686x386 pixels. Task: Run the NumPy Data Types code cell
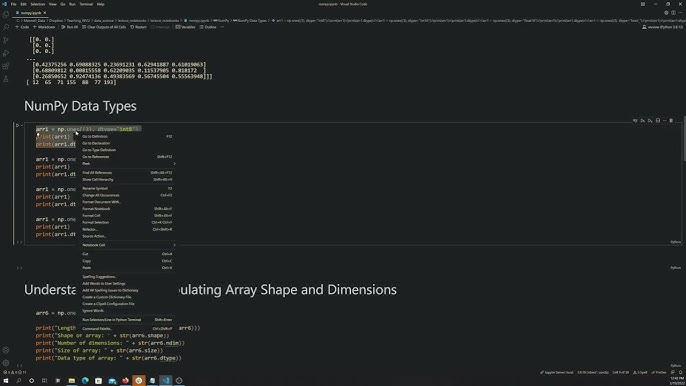coord(18,126)
